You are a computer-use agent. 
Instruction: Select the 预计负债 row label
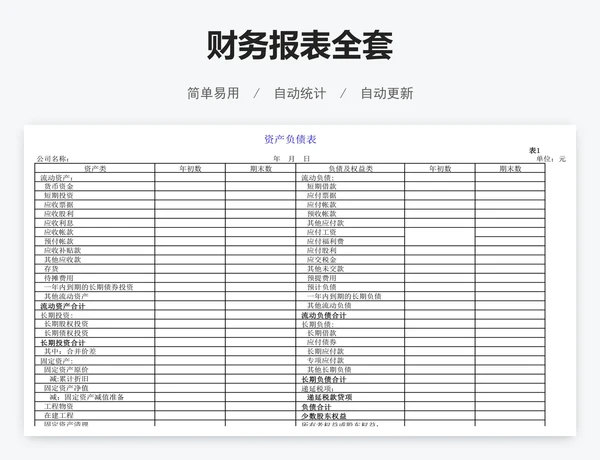pyautogui.click(x=321, y=287)
